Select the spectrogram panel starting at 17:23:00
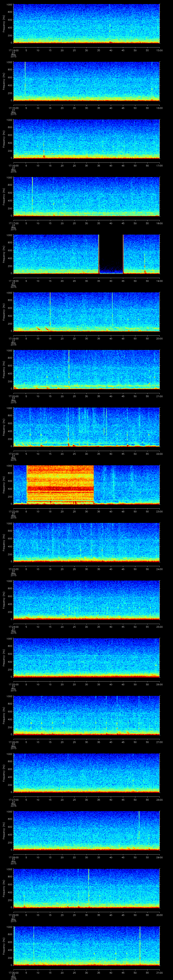The height and width of the screenshot is (980, 173). point(87,542)
